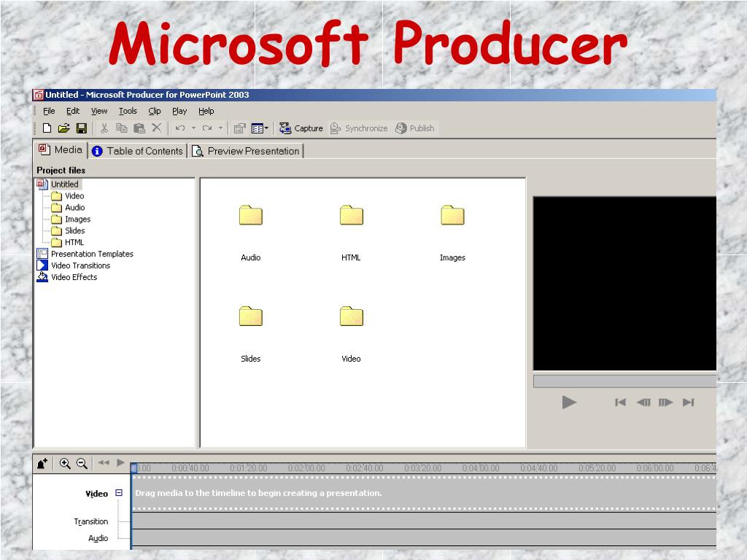Switch to the Media tab

pyautogui.click(x=61, y=150)
